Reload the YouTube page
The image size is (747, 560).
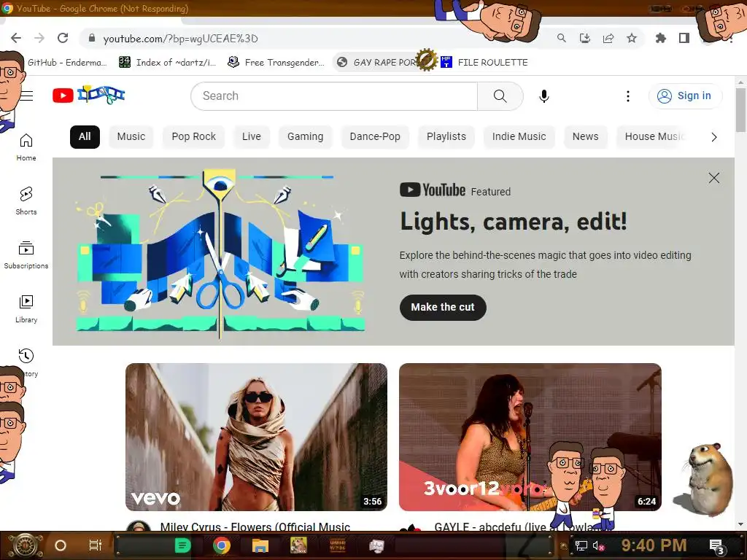pyautogui.click(x=63, y=38)
